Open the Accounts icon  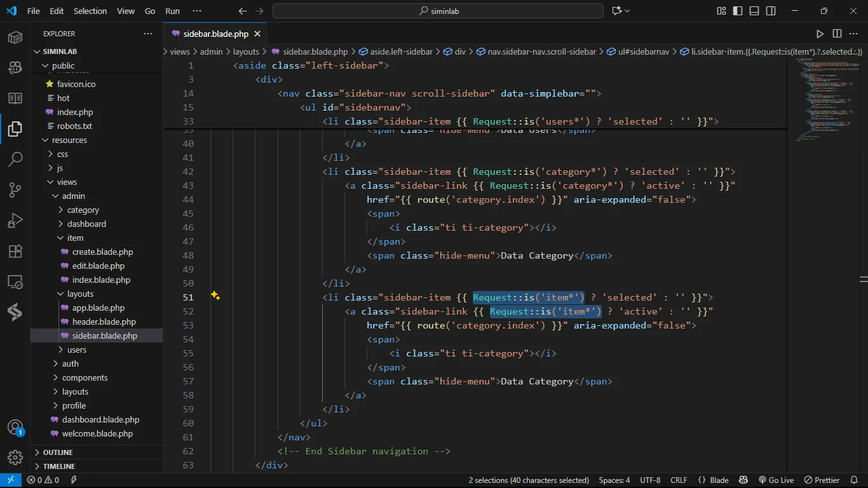[x=15, y=427]
